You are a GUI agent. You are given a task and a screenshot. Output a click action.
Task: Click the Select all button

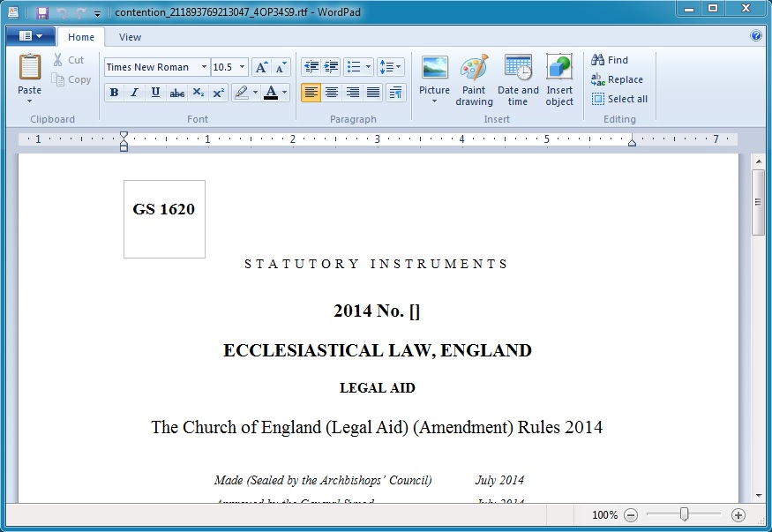pos(619,99)
